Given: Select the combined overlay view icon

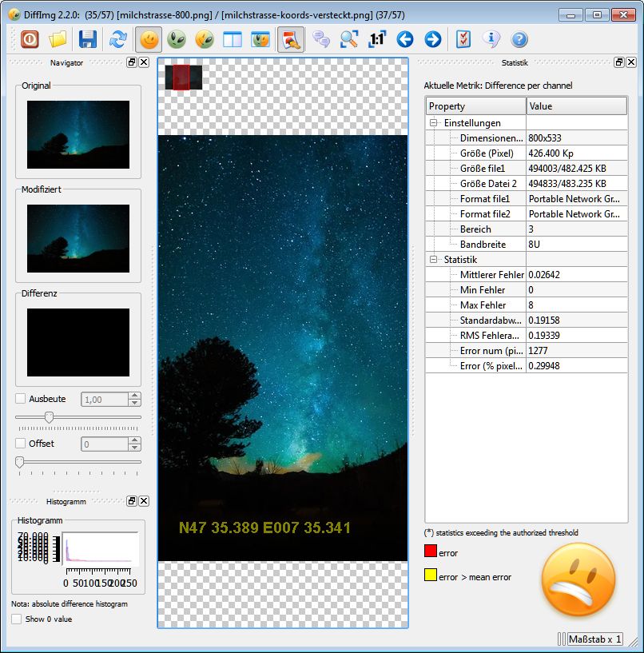Looking at the screenshot, I should point(260,39).
